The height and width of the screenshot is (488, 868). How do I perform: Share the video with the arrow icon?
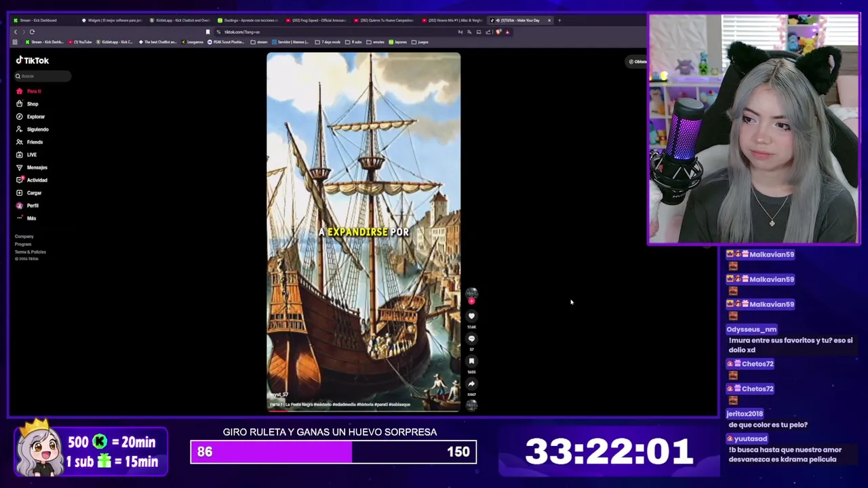click(471, 384)
